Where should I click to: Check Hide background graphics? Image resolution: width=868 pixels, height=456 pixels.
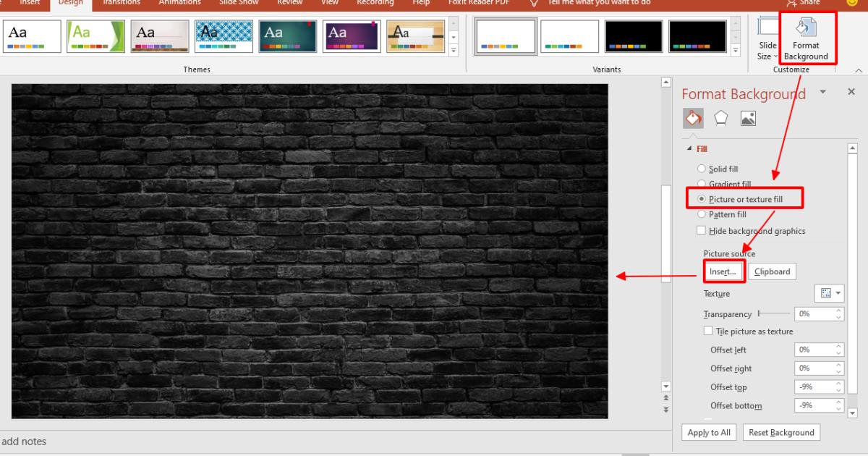click(701, 229)
